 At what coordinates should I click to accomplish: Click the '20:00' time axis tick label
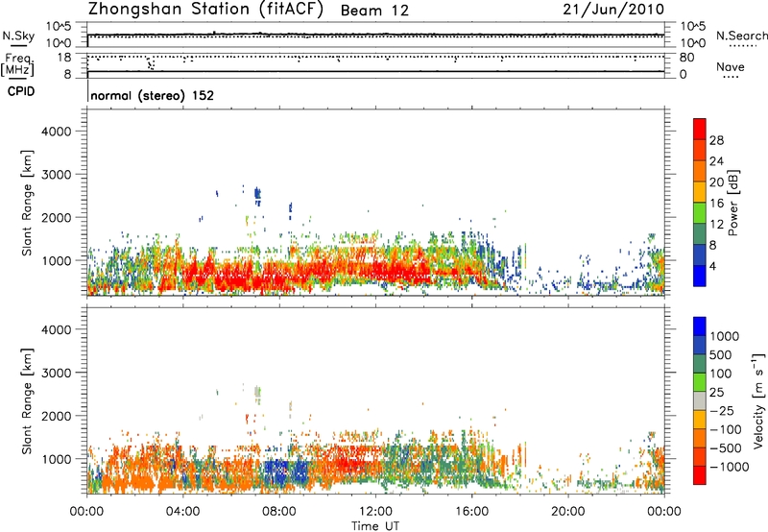568,512
